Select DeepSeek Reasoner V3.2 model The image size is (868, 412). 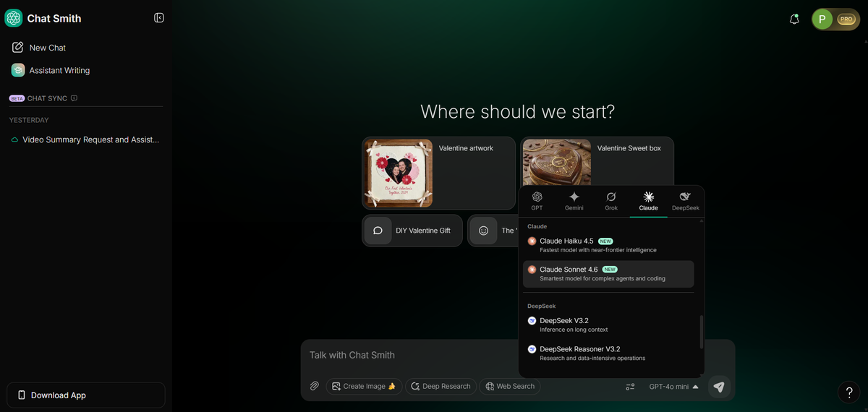pyautogui.click(x=608, y=353)
